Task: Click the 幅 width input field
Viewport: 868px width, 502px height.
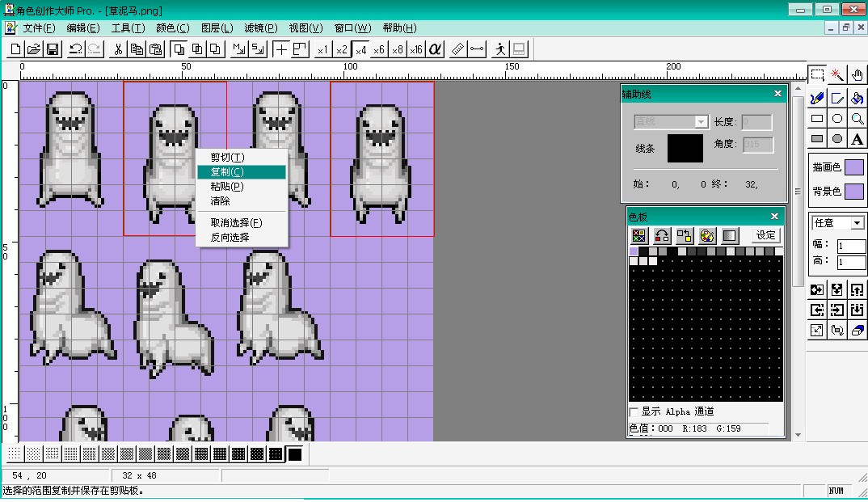Action: point(851,246)
